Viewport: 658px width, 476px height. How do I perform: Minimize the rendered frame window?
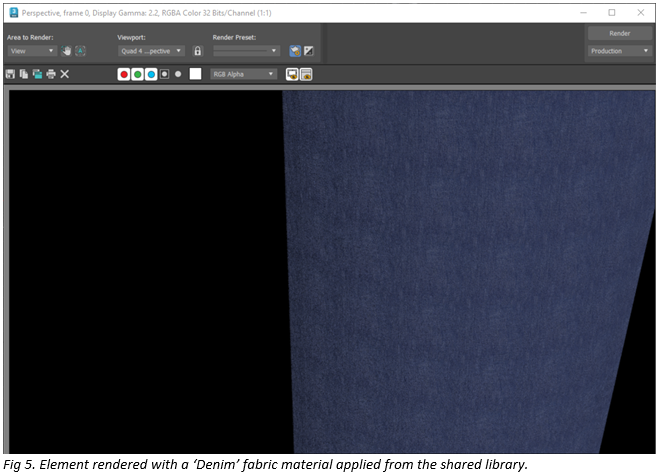point(583,13)
